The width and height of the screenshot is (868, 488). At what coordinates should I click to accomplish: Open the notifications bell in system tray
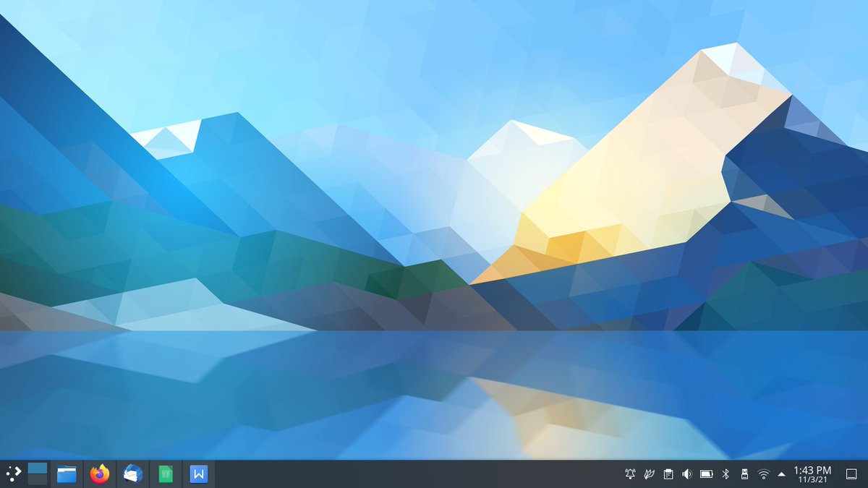tap(631, 474)
